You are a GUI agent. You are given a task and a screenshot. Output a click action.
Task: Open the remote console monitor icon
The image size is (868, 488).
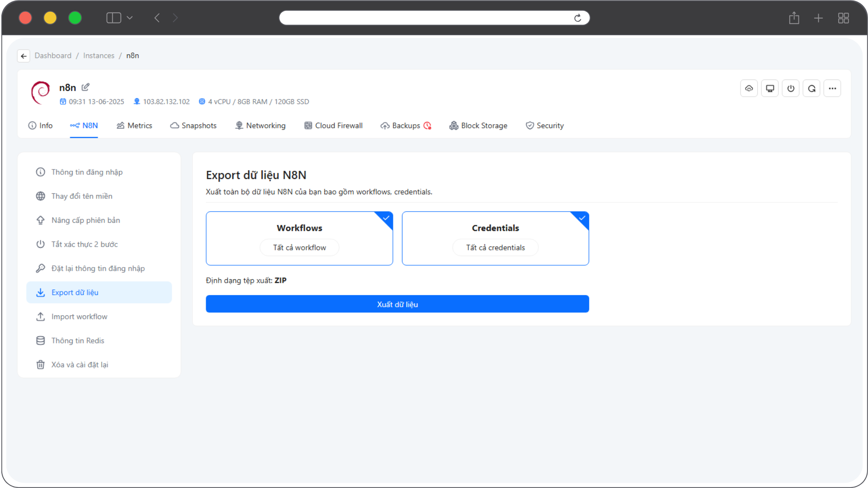[x=770, y=89]
